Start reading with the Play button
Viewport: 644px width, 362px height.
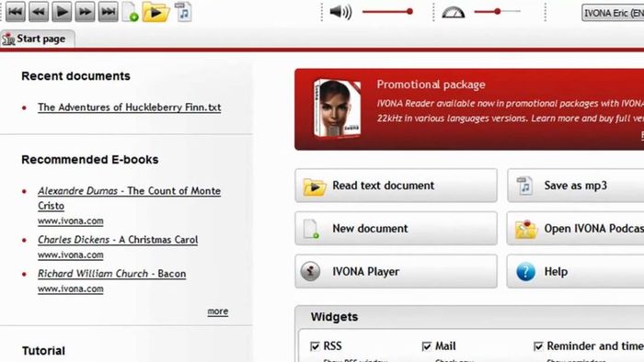[62, 11]
